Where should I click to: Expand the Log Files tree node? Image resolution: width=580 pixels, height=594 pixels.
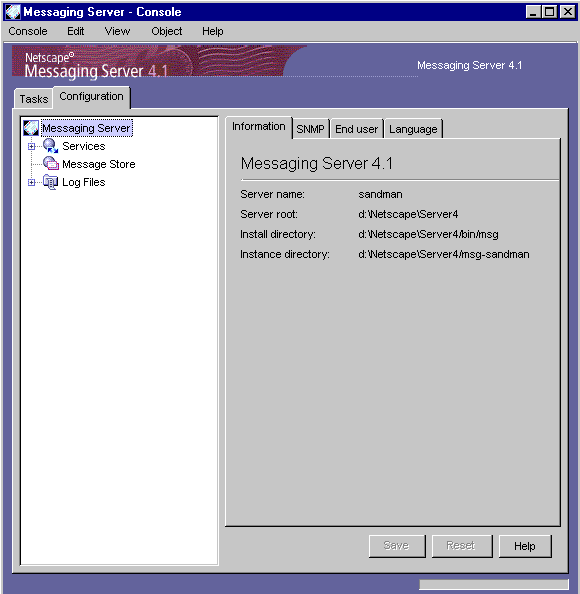(x=31, y=182)
